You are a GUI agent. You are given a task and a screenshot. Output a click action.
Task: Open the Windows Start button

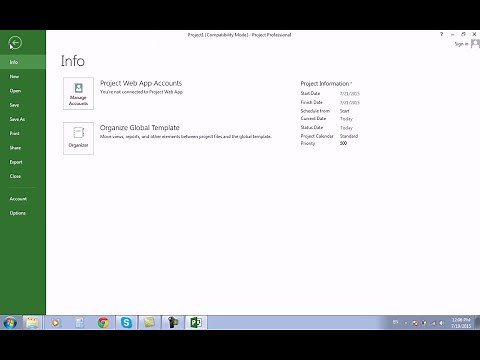(10, 323)
